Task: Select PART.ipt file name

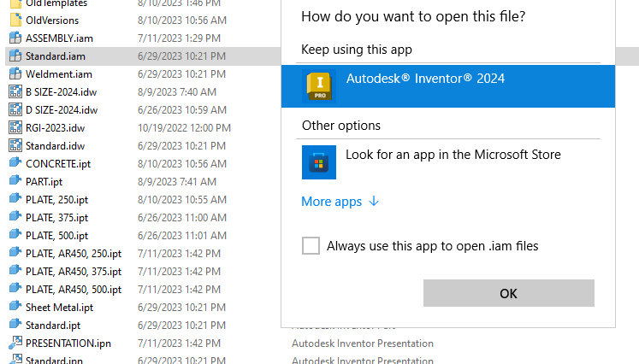Action: point(44,182)
